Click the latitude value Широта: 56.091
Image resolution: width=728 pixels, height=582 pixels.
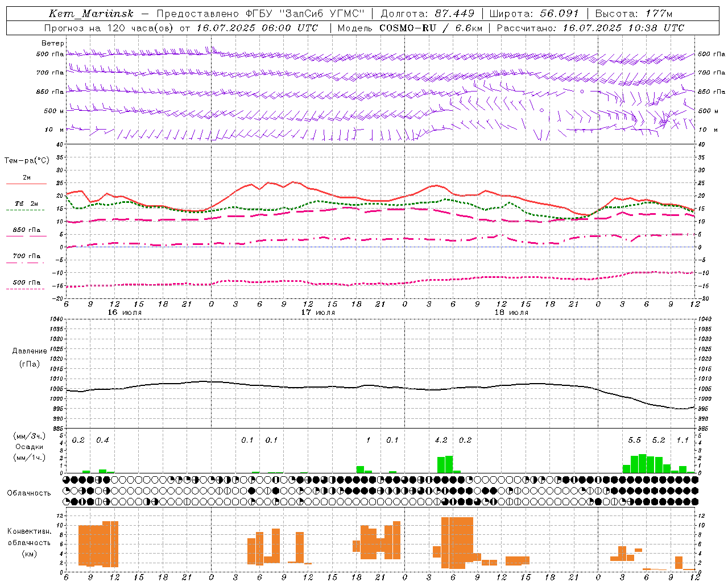pos(534,14)
